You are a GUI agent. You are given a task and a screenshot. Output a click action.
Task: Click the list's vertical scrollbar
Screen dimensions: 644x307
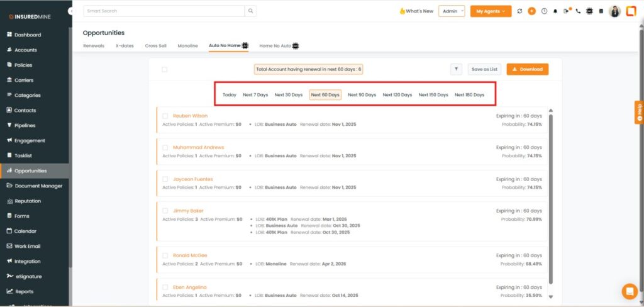[551, 195]
